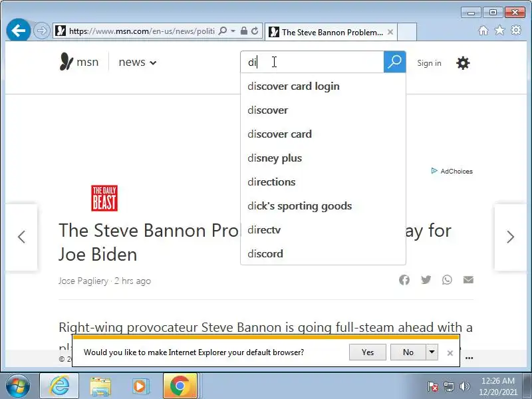Click Yes to make IE default browser
Screen dimensions: 532x399
368,352
